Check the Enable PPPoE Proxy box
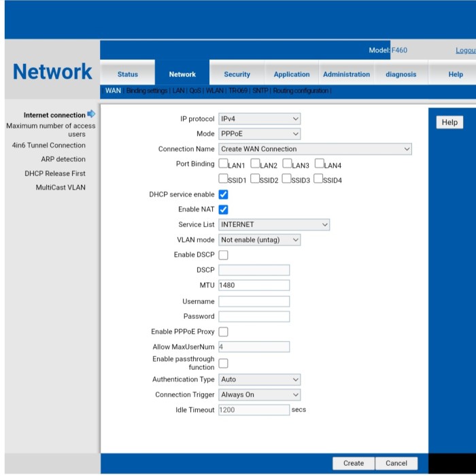The image size is (476, 476). coord(224,332)
